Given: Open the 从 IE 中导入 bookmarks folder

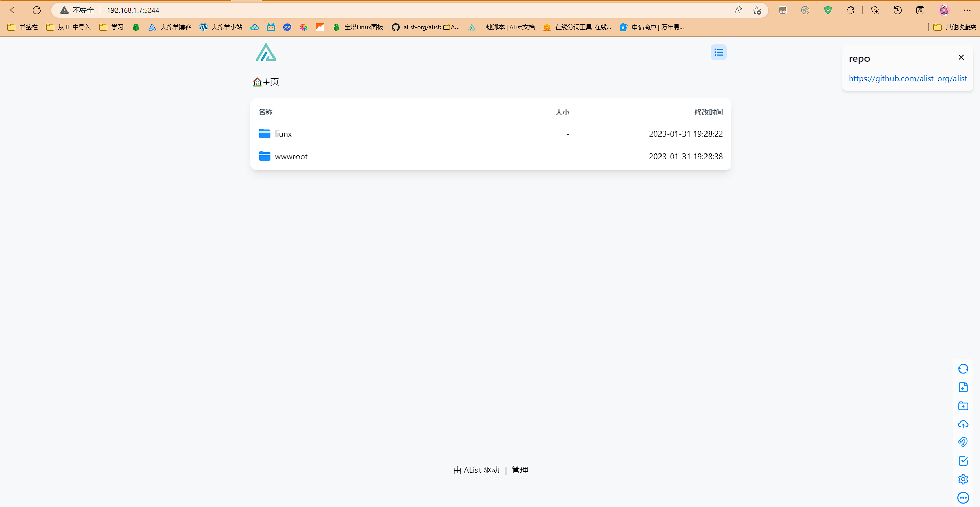Looking at the screenshot, I should click(68, 27).
